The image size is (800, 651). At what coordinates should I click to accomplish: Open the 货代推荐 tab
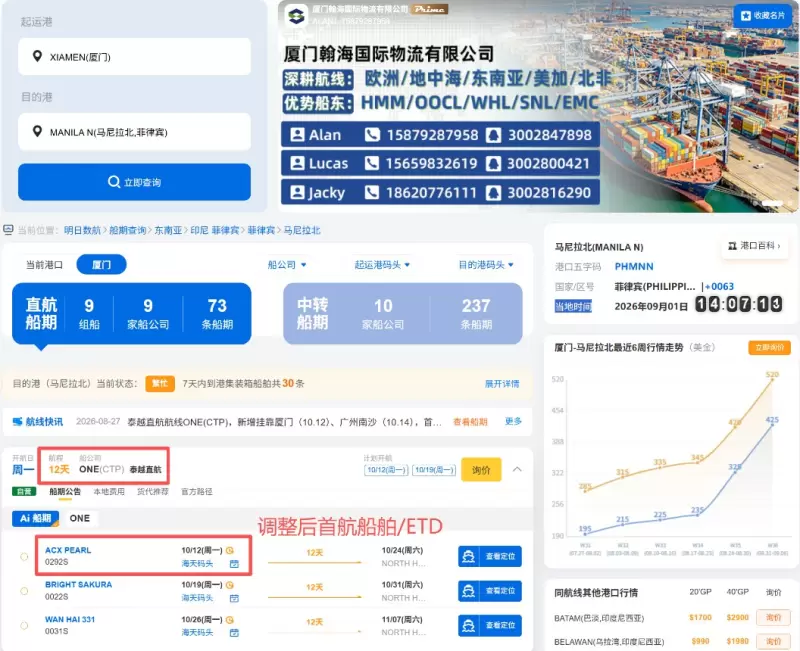coord(153,491)
